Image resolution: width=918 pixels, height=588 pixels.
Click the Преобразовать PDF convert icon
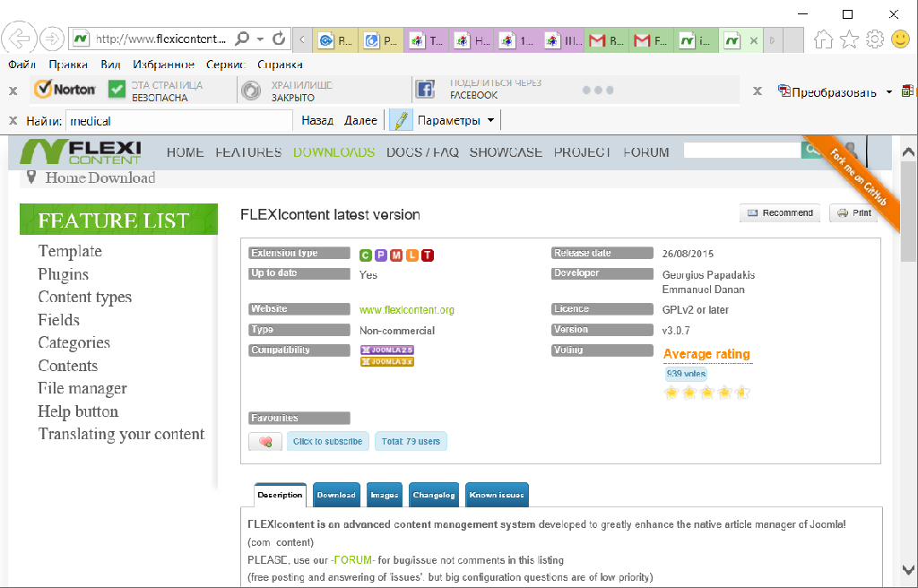[x=784, y=91]
